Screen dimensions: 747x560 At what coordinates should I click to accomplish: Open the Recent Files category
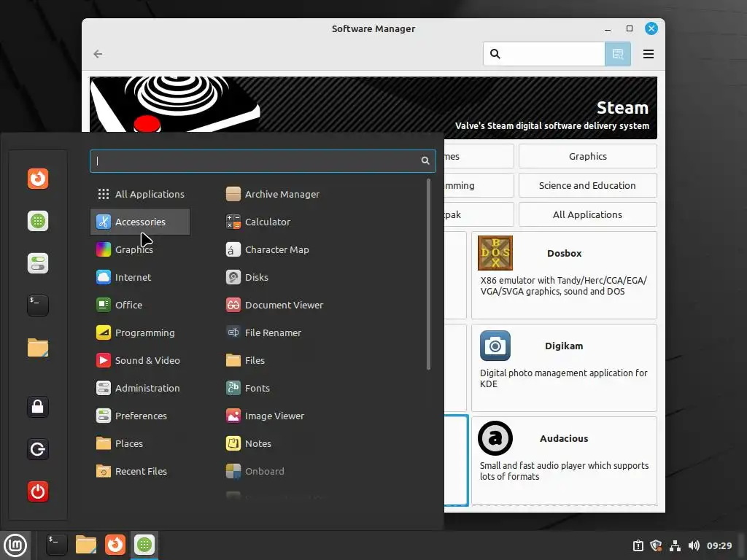pos(140,471)
